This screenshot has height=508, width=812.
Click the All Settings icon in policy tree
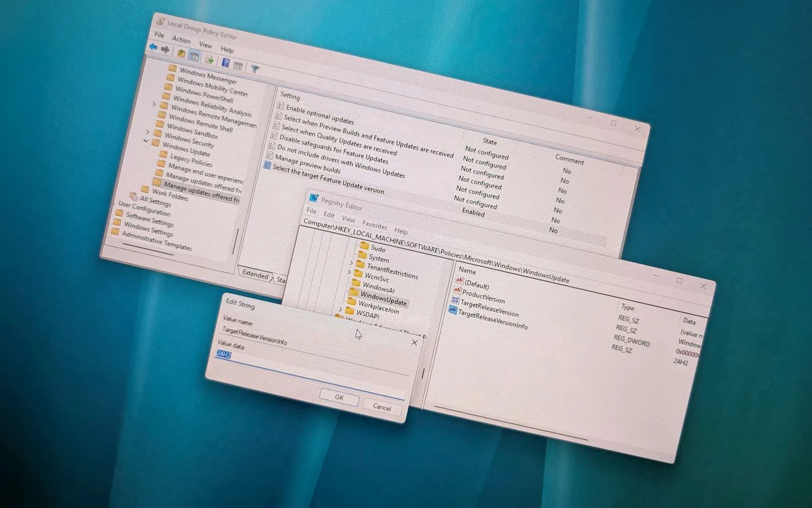tap(133, 196)
